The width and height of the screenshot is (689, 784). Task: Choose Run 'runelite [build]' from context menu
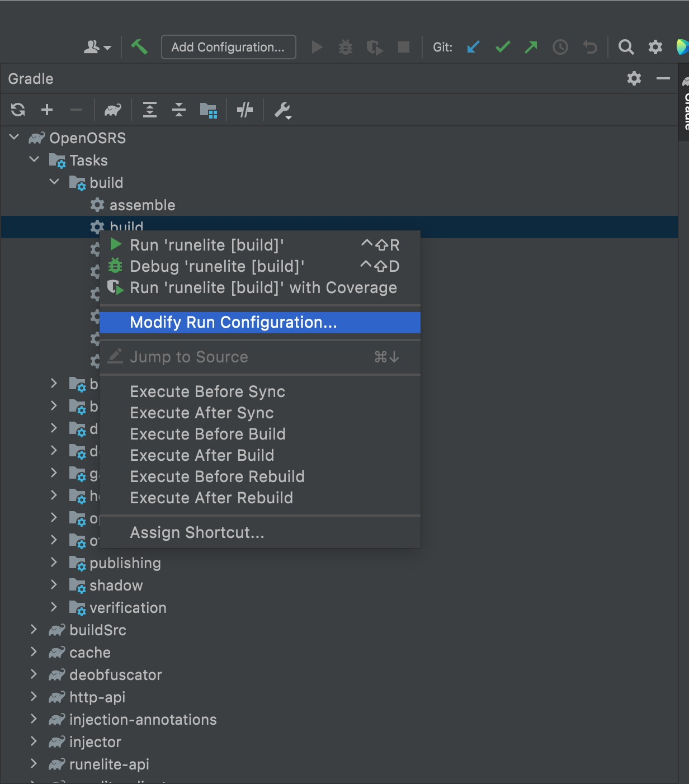(x=207, y=245)
